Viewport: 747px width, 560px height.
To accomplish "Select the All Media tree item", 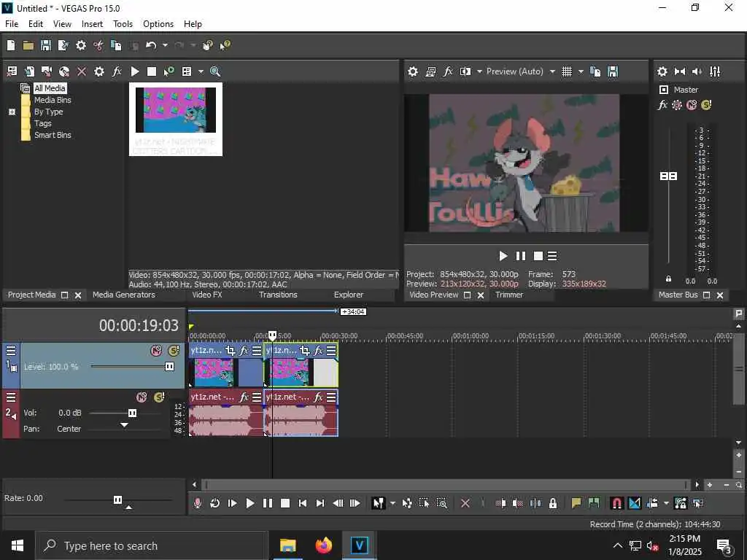I will tap(50, 88).
